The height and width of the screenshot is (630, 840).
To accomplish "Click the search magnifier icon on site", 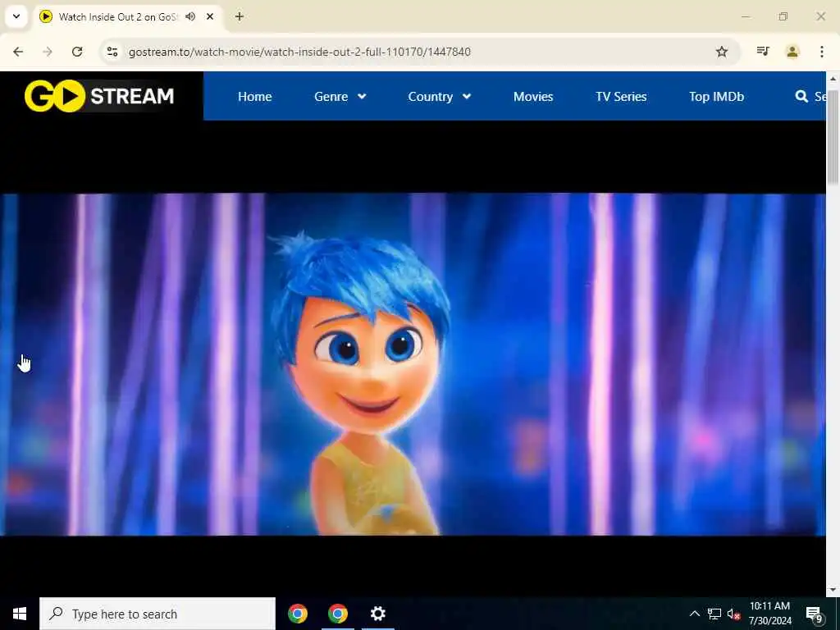I will click(x=801, y=97).
